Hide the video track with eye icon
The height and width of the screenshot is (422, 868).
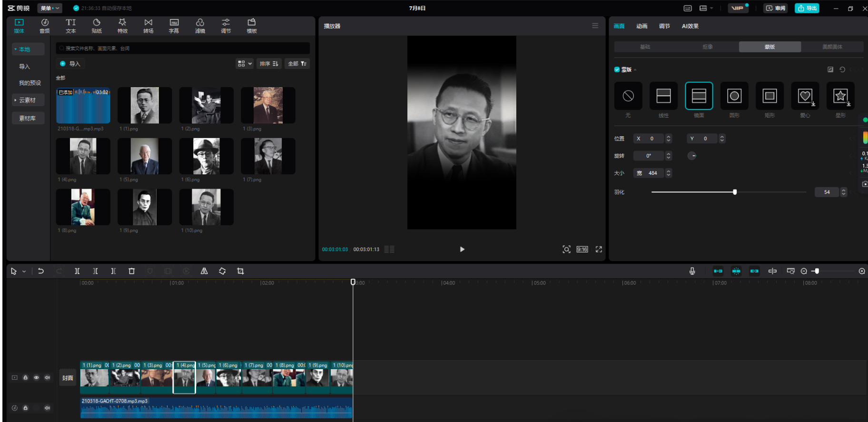pos(36,378)
